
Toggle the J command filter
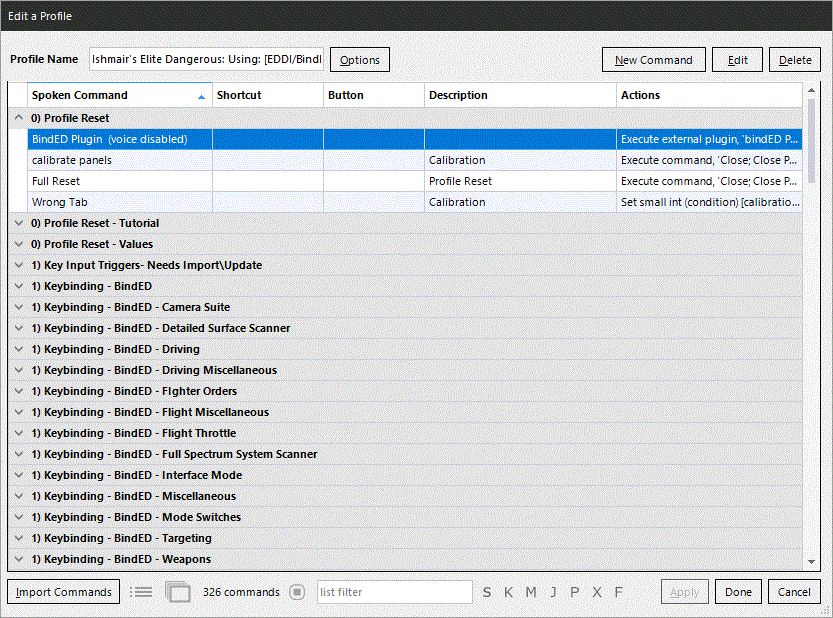tap(553, 592)
